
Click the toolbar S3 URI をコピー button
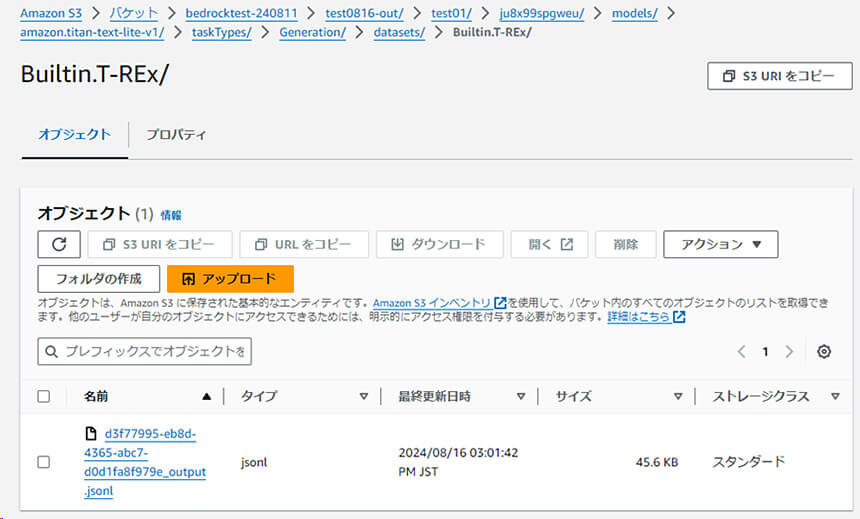(x=160, y=244)
